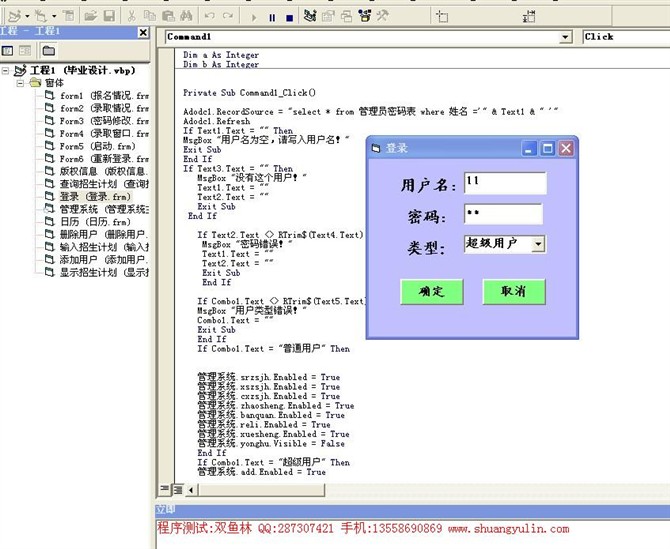Collapse the 工程1 (毕业设计.vbp) project node

click(x=5, y=70)
